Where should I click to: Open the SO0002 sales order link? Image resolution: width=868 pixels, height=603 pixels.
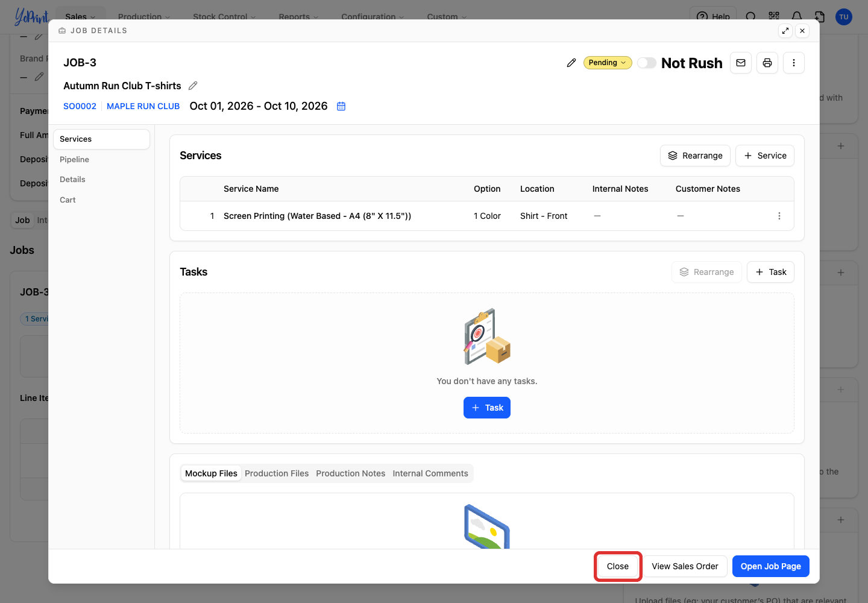pyautogui.click(x=80, y=106)
